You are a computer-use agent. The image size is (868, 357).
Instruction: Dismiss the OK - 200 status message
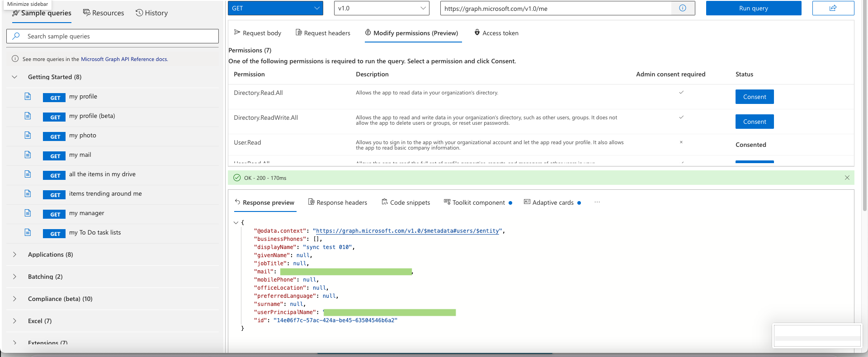[847, 178]
